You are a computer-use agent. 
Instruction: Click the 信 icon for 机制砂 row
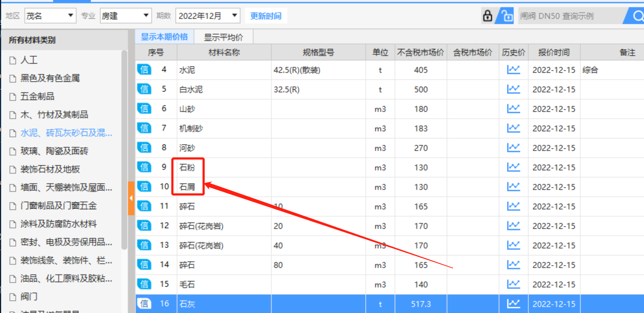pos(144,128)
